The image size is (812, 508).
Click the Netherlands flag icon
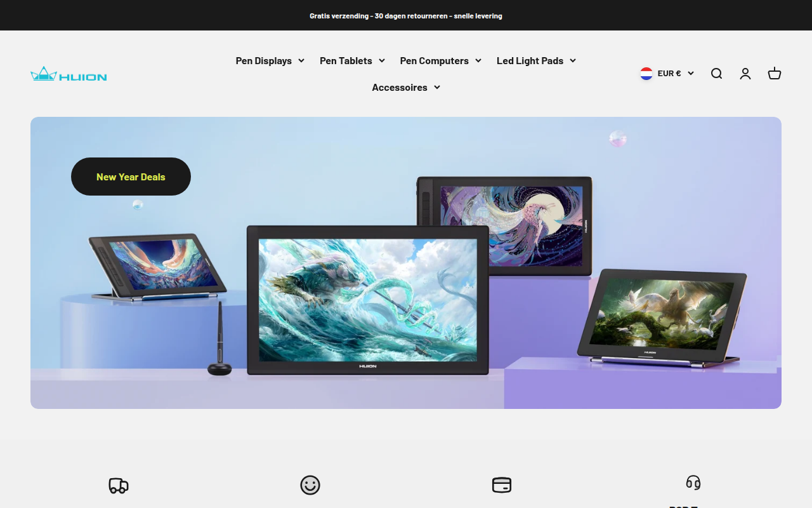646,74
